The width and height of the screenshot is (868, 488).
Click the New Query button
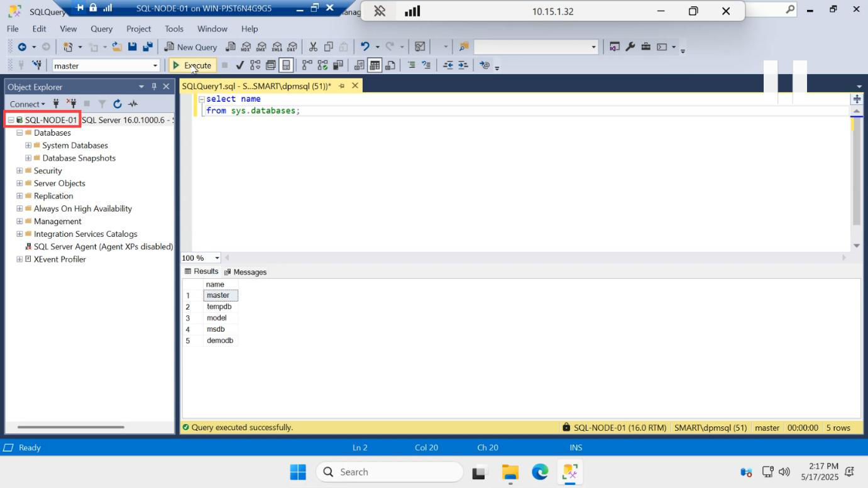pyautogui.click(x=190, y=46)
